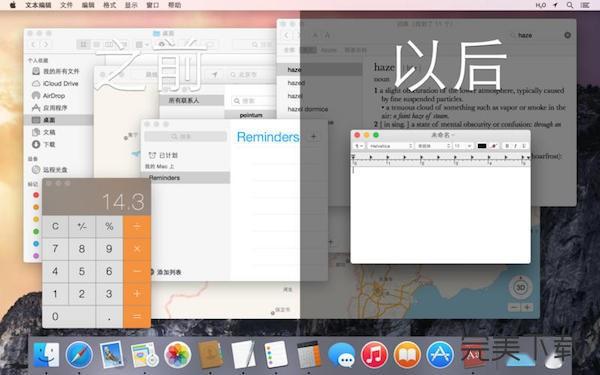Click Calculator divide button
Image resolution: width=600 pixels, height=375 pixels.
point(137,226)
